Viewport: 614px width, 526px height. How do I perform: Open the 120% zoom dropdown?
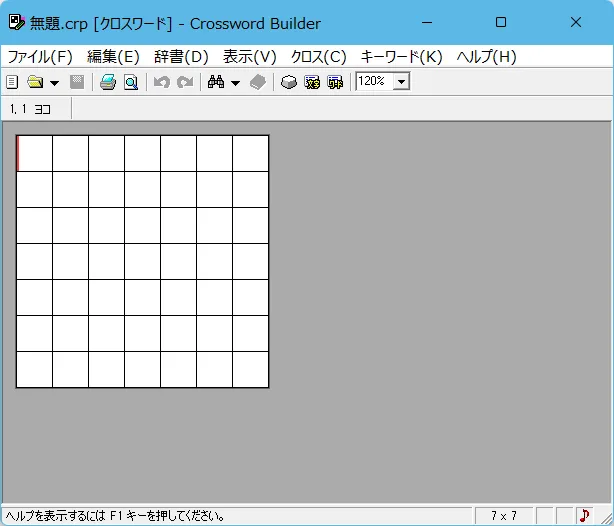click(x=401, y=82)
